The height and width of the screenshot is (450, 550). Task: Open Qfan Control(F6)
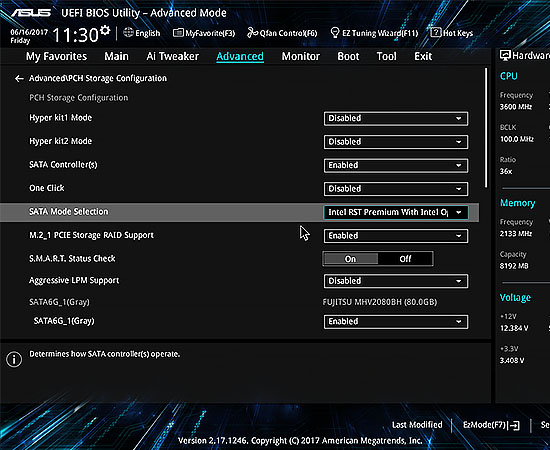(282, 33)
